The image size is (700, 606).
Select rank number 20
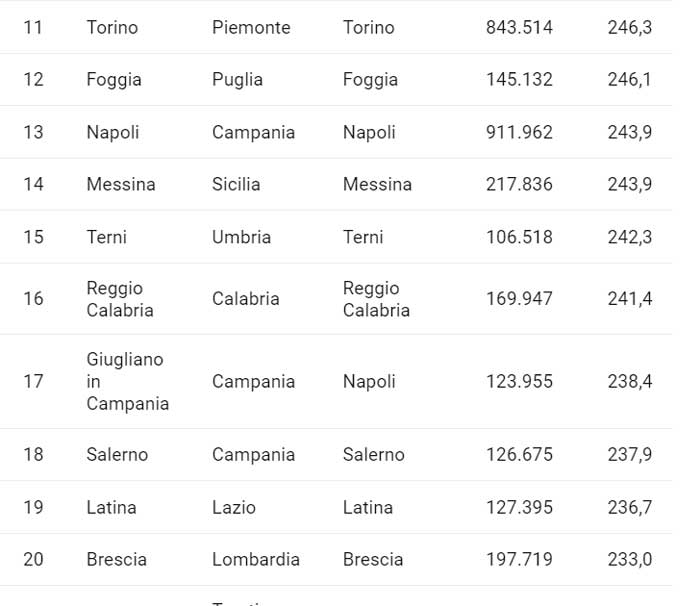pos(33,559)
